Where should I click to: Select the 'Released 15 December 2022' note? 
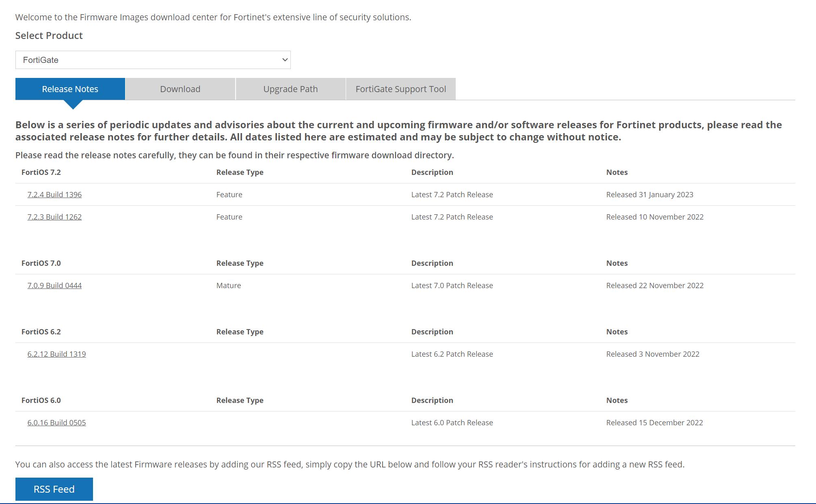click(654, 422)
